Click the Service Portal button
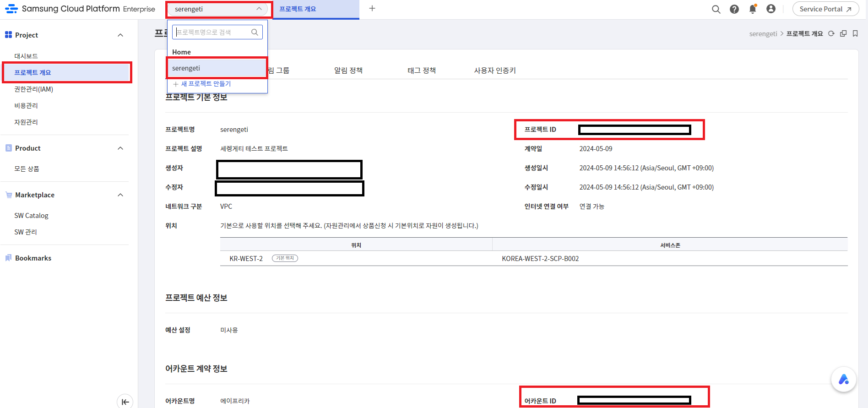This screenshot has width=868, height=408. pyautogui.click(x=825, y=9)
